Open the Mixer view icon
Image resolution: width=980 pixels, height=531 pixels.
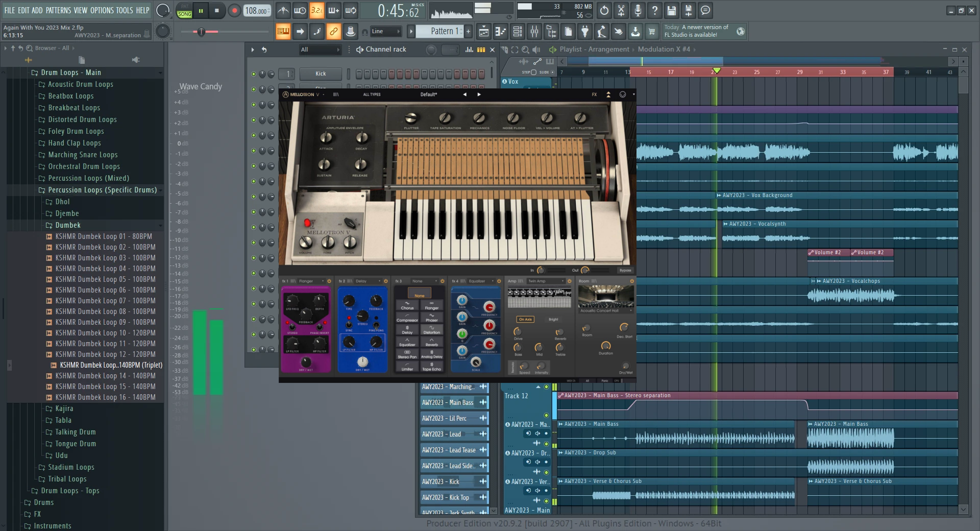[534, 32]
